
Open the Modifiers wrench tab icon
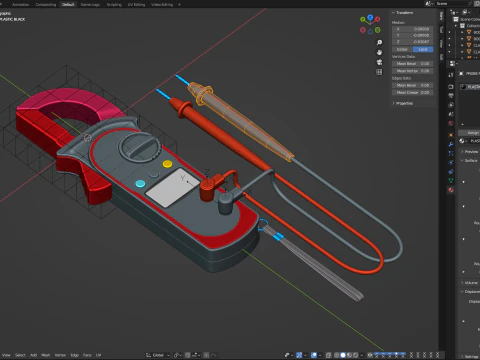tap(451, 144)
